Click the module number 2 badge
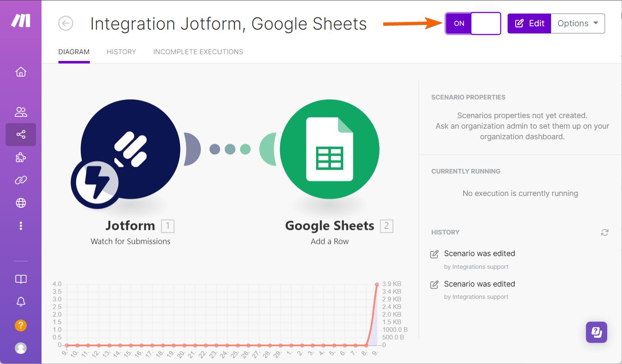Image resolution: width=622 pixels, height=364 pixels. (x=386, y=226)
